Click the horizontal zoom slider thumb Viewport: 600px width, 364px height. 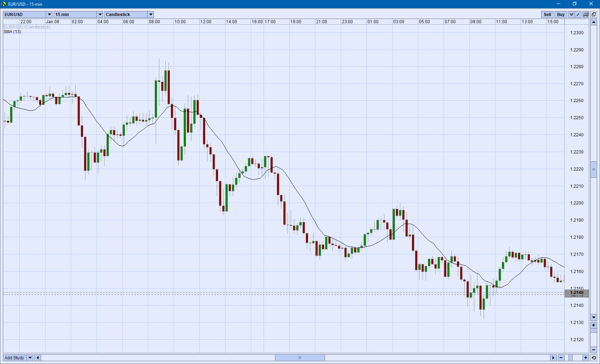[571, 358]
